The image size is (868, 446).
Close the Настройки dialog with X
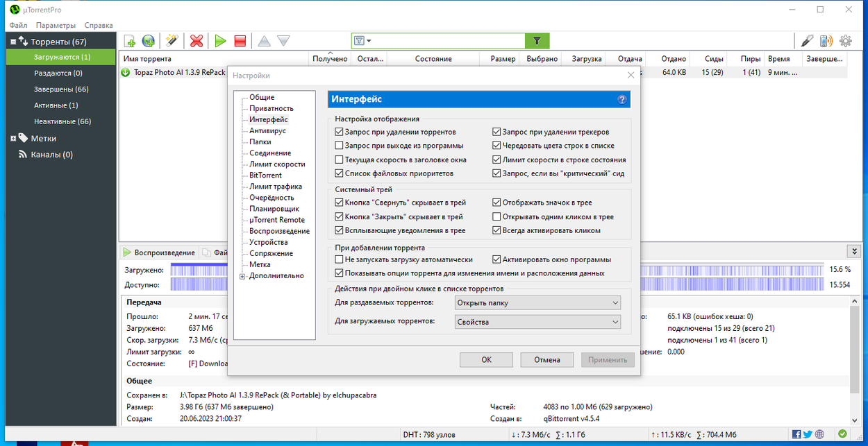(631, 75)
